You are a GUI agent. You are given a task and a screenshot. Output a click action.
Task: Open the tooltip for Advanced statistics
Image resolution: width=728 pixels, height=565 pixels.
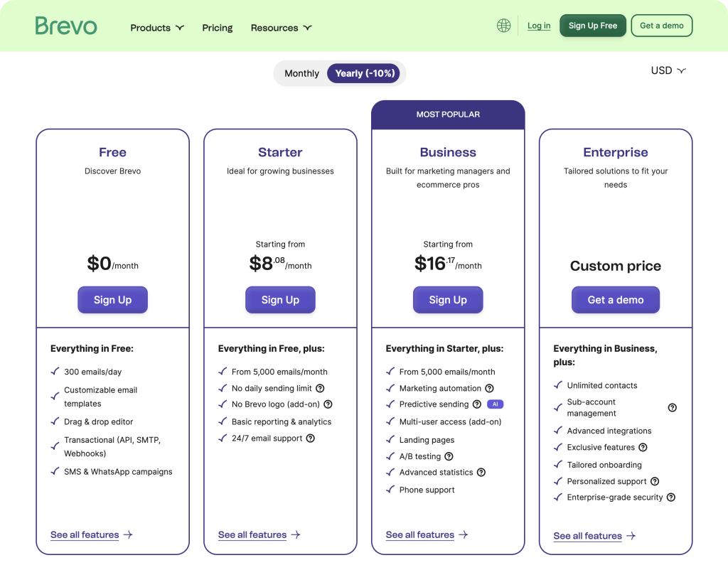coord(481,472)
